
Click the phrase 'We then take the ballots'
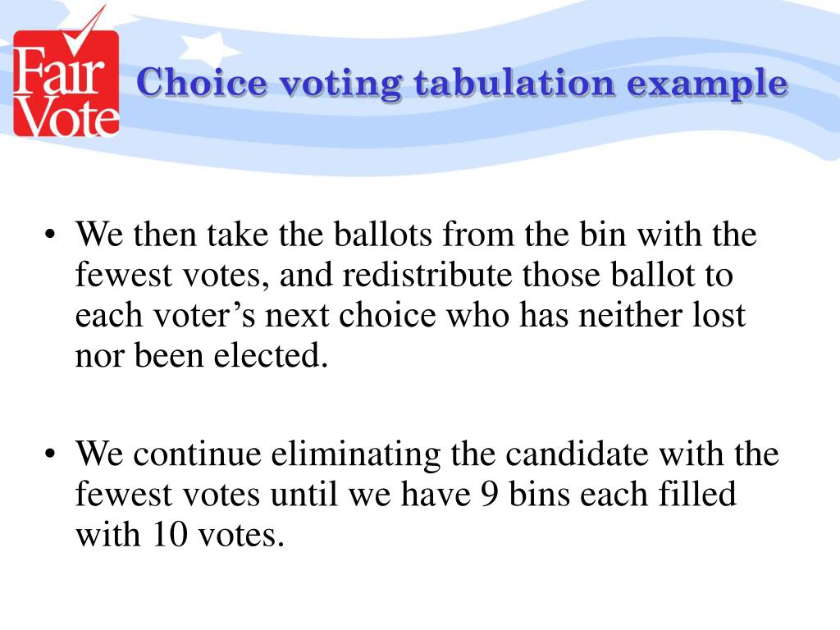tap(253, 234)
